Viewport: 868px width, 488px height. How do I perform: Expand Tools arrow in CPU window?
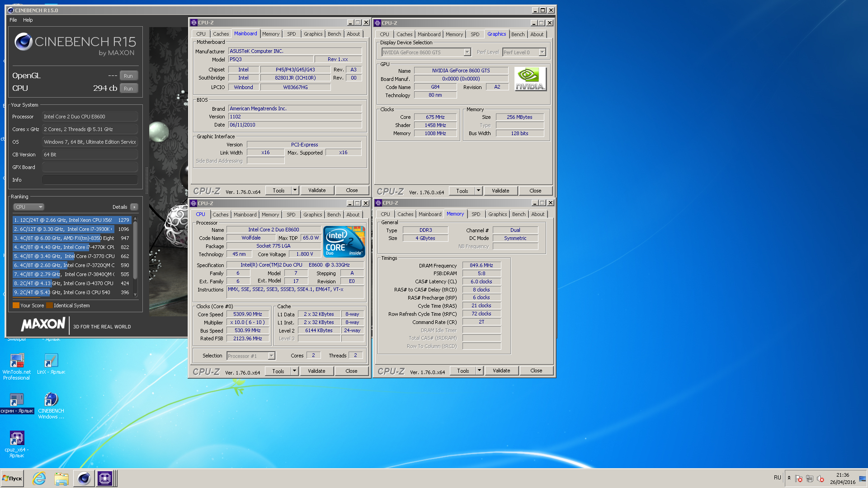point(294,371)
